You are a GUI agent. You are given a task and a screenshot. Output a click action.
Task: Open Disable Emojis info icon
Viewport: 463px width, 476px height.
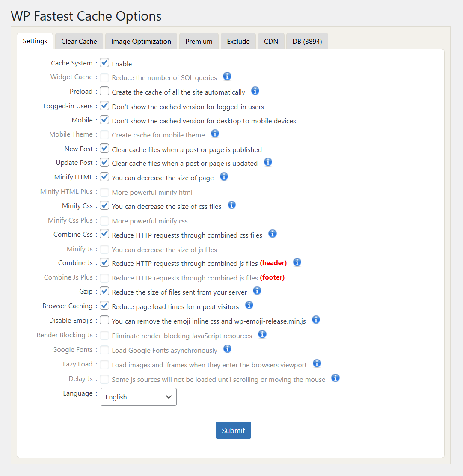point(316,319)
